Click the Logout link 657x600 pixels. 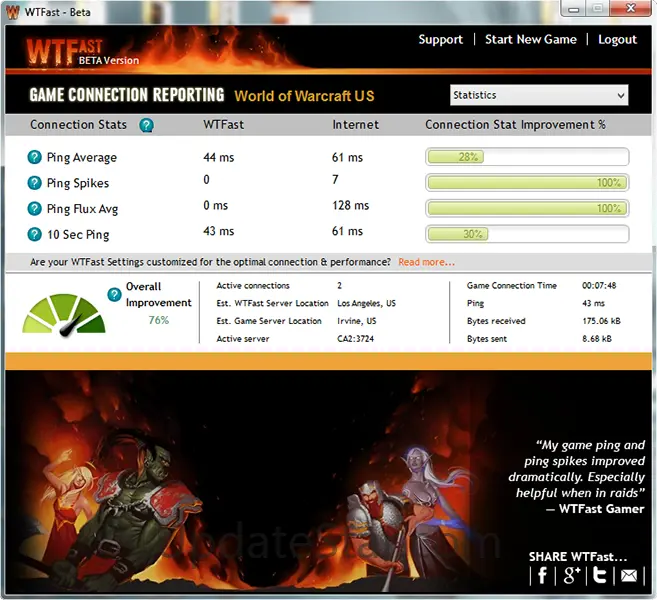pos(617,39)
